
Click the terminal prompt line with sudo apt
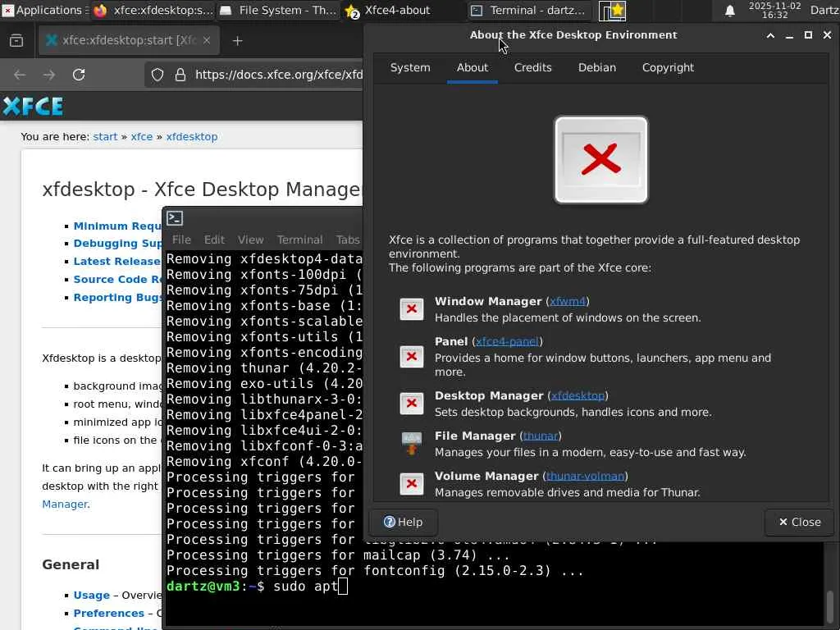(257, 587)
